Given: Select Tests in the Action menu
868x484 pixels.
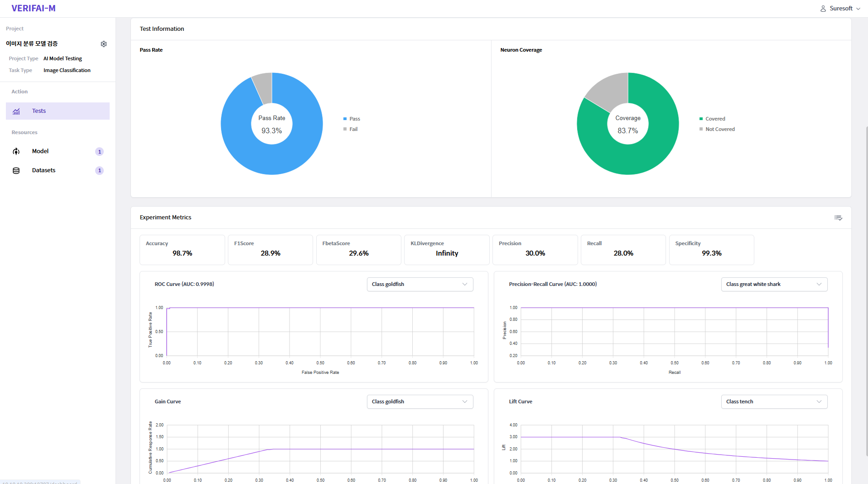Looking at the screenshot, I should pos(39,111).
